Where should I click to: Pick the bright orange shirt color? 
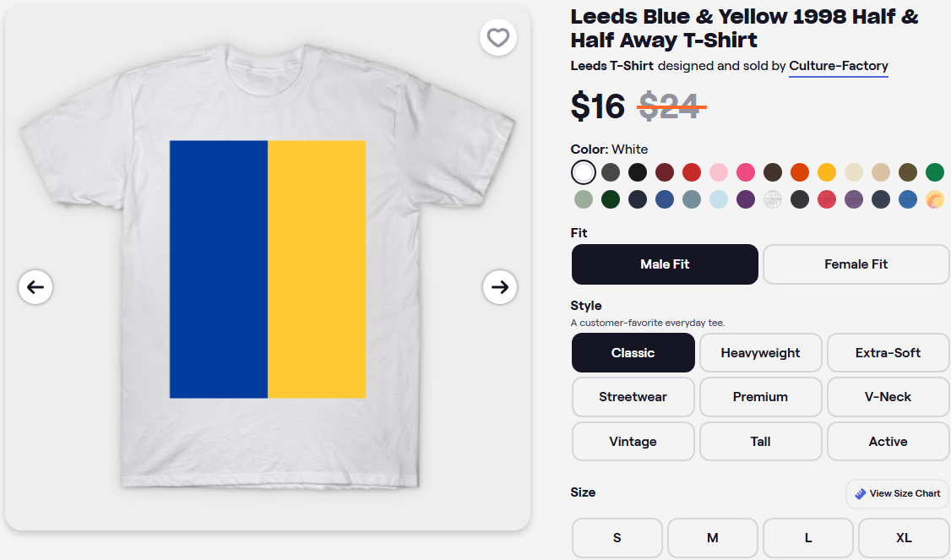[800, 172]
